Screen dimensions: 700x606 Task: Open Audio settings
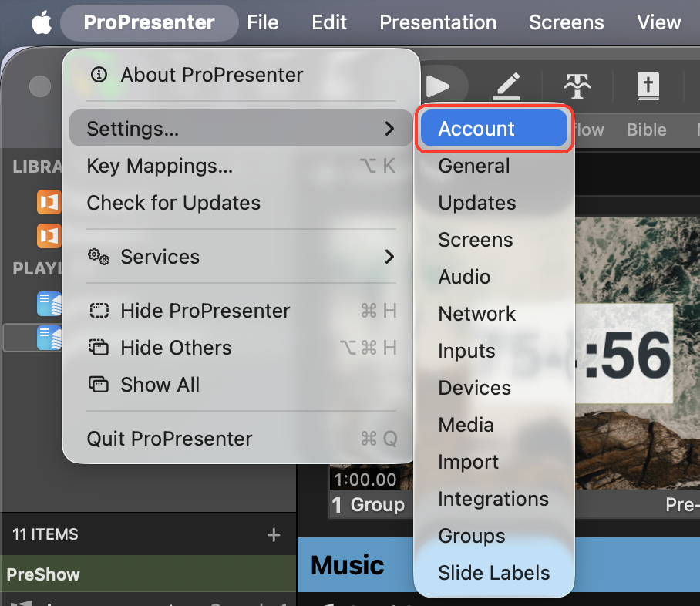click(493, 277)
